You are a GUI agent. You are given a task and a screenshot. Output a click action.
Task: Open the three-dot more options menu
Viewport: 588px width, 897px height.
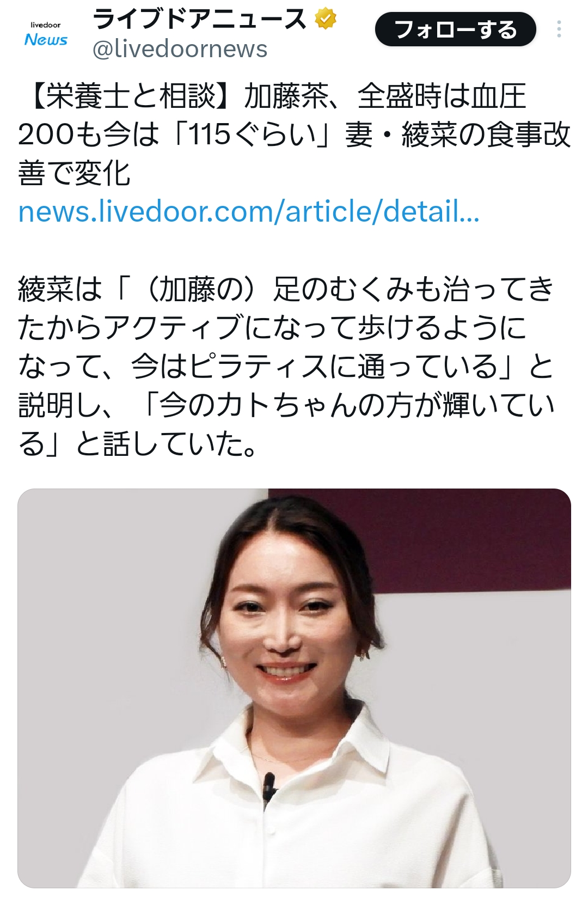coord(559,29)
